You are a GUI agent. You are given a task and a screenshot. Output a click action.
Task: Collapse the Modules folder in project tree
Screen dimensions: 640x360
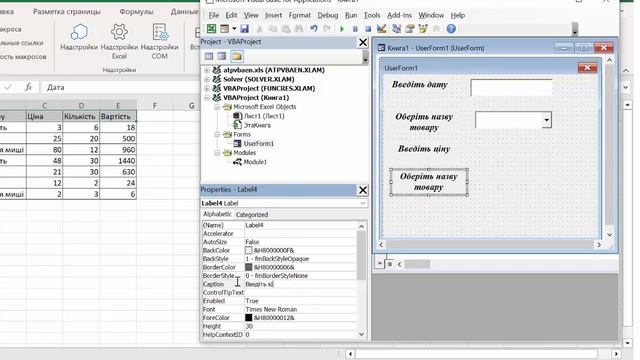[x=217, y=153]
